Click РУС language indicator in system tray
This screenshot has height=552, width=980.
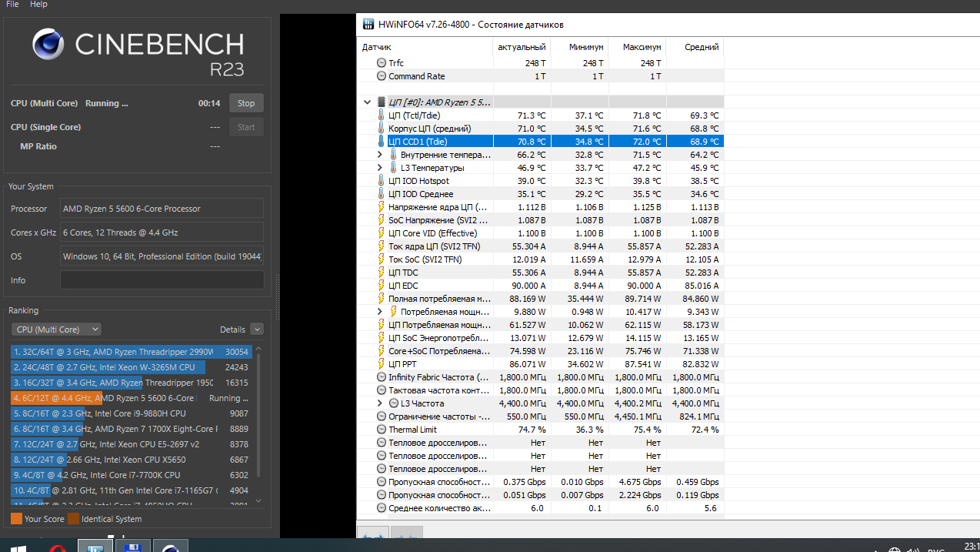pyautogui.click(x=935, y=550)
